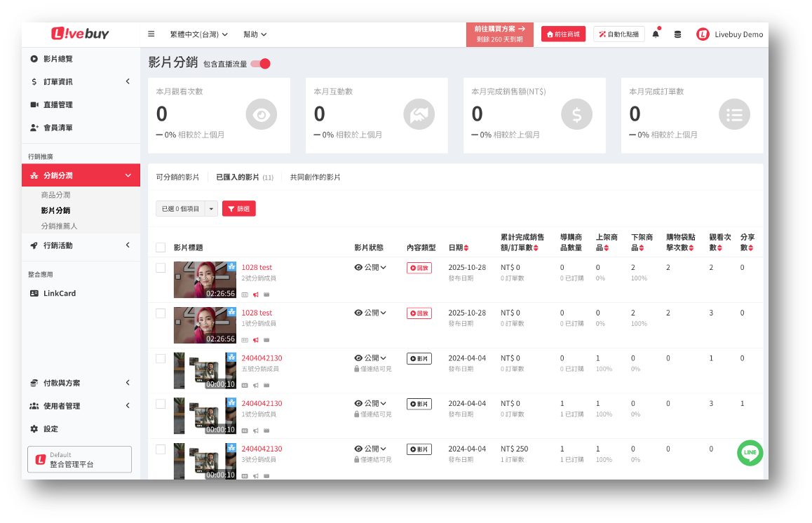
Task: Go to 直播管理 camera item
Action: tap(57, 104)
